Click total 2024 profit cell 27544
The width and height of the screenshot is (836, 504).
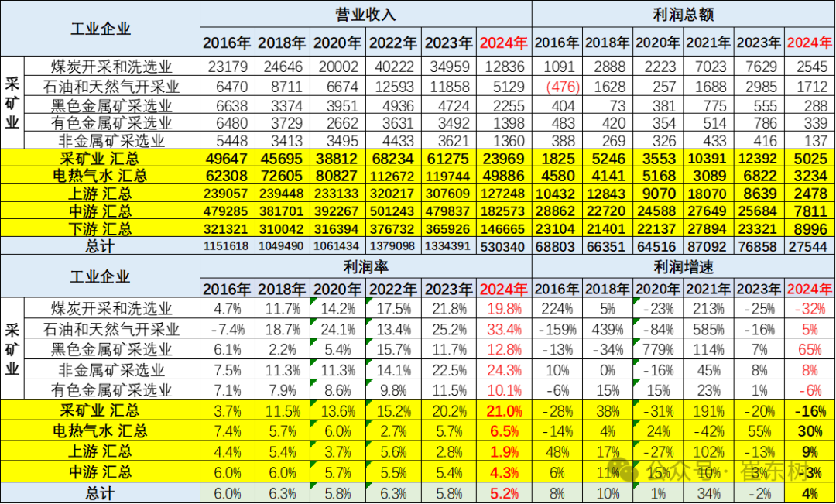click(x=810, y=246)
